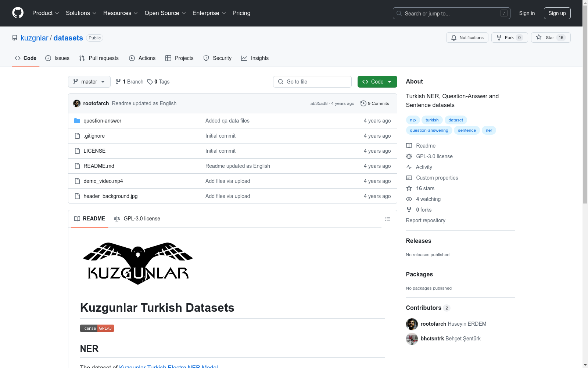Click the Sign in link
The height and width of the screenshot is (368, 588).
[x=527, y=13]
